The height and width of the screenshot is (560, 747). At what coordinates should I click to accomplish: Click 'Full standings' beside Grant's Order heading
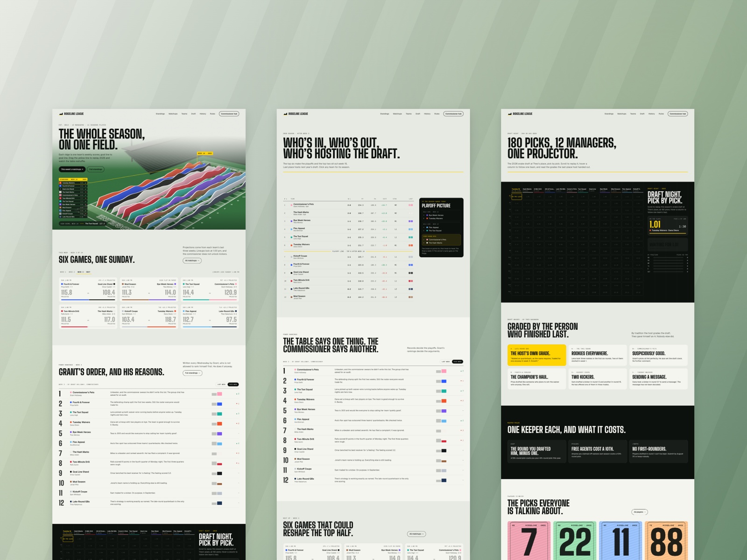click(x=192, y=373)
